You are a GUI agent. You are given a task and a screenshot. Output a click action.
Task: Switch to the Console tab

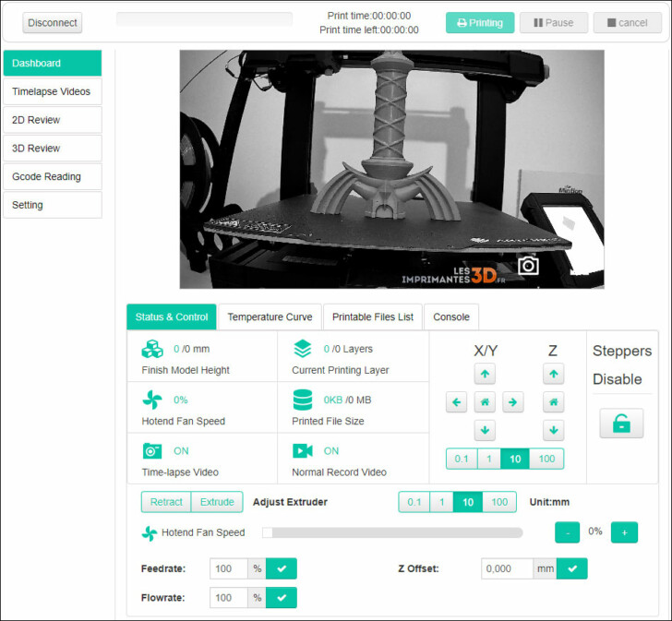click(451, 316)
